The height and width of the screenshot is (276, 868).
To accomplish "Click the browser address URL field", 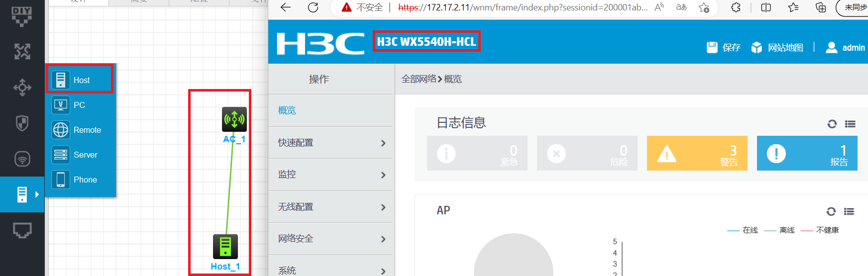I will (x=523, y=7).
